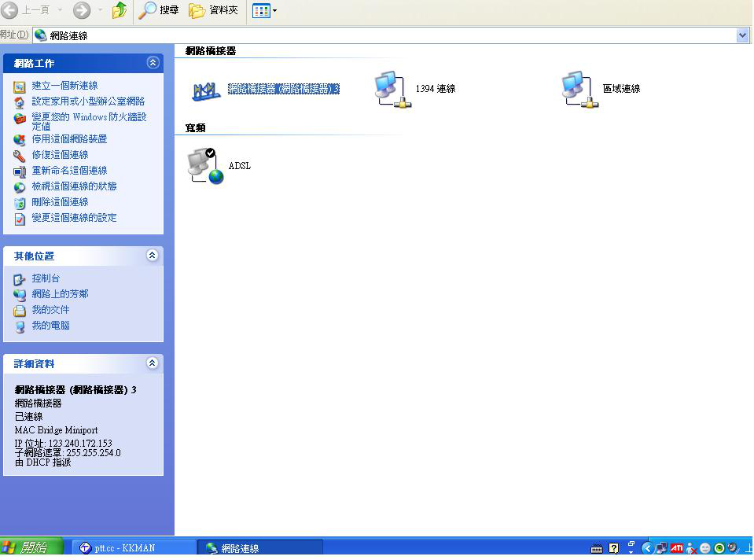Click 變更這個連線的設定 link
754x560 pixels.
(x=74, y=218)
